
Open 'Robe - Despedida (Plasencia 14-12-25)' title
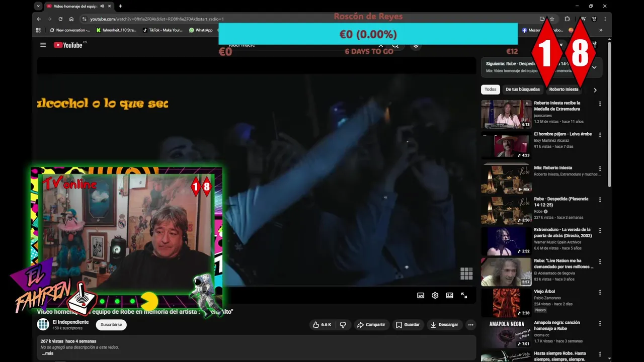[561, 202]
